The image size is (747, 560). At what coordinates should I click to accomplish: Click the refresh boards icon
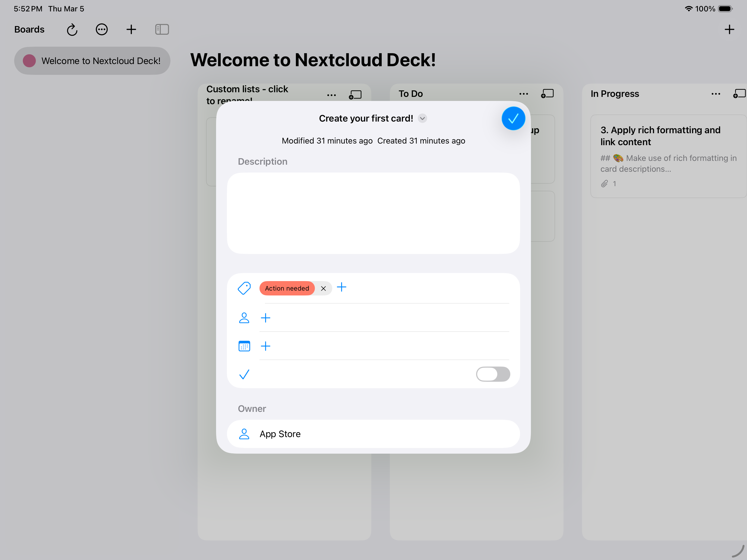[72, 30]
